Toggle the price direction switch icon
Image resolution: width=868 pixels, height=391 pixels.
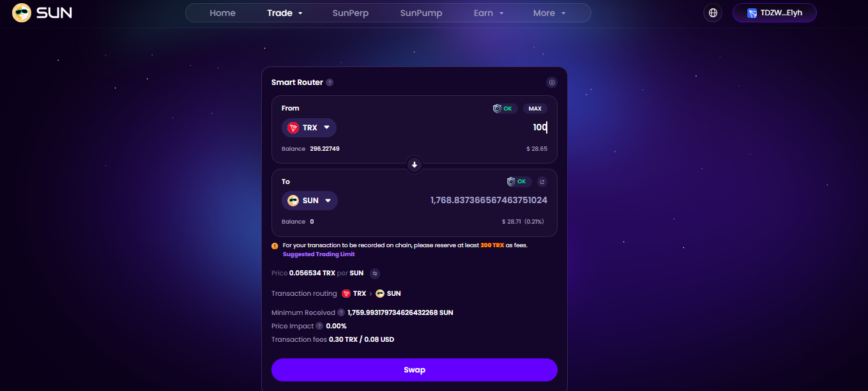point(375,273)
